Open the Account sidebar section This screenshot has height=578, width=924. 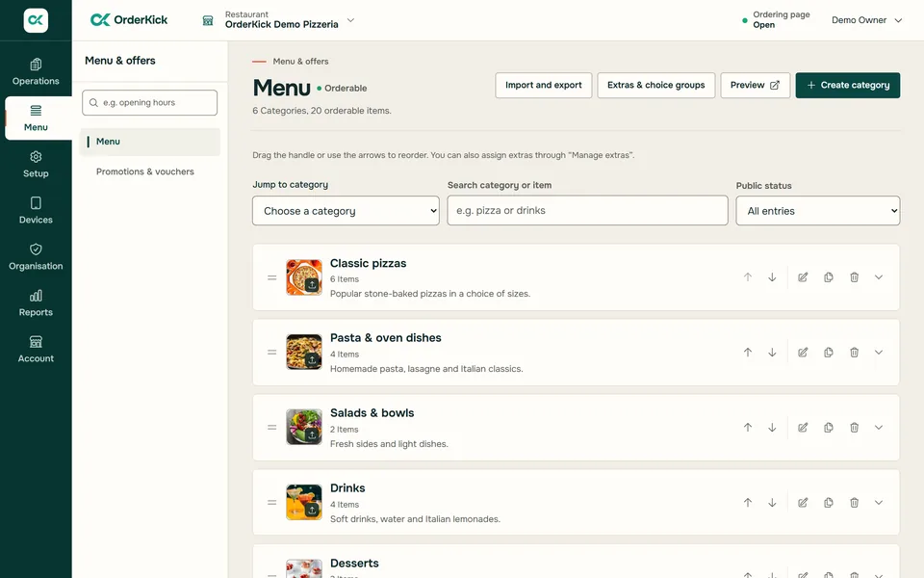(36, 349)
